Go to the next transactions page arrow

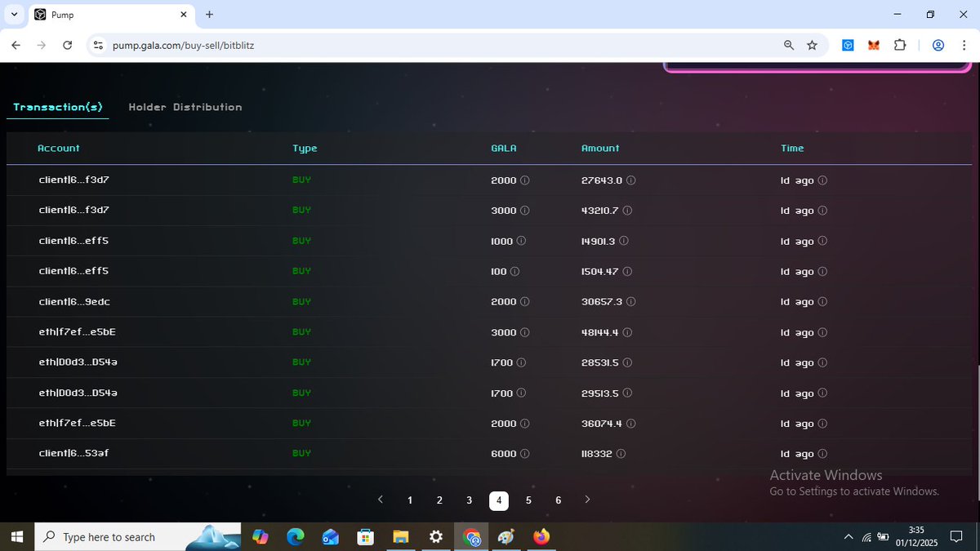(587, 500)
